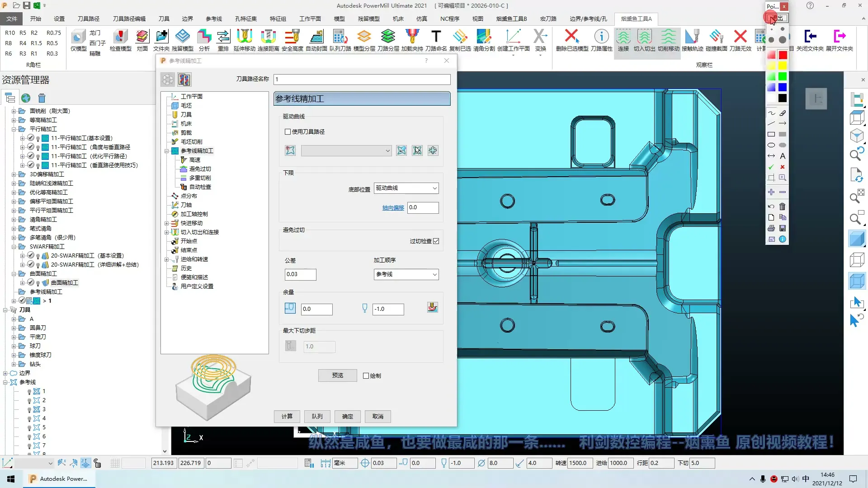Click the 公差 0.03 input field
This screenshot has width=868, height=488.
pyautogui.click(x=300, y=274)
